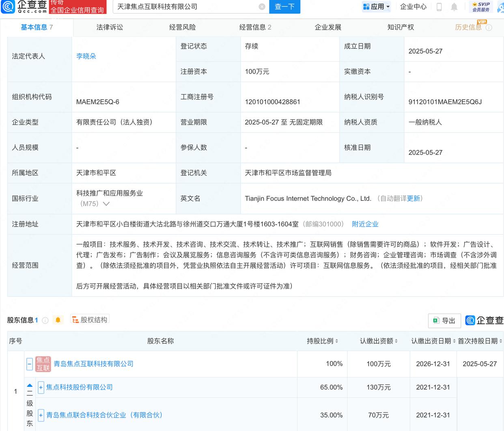Viewport: 504px width, 431px height.
Task: Open the notifications bell in header
Action: [x=454, y=7]
